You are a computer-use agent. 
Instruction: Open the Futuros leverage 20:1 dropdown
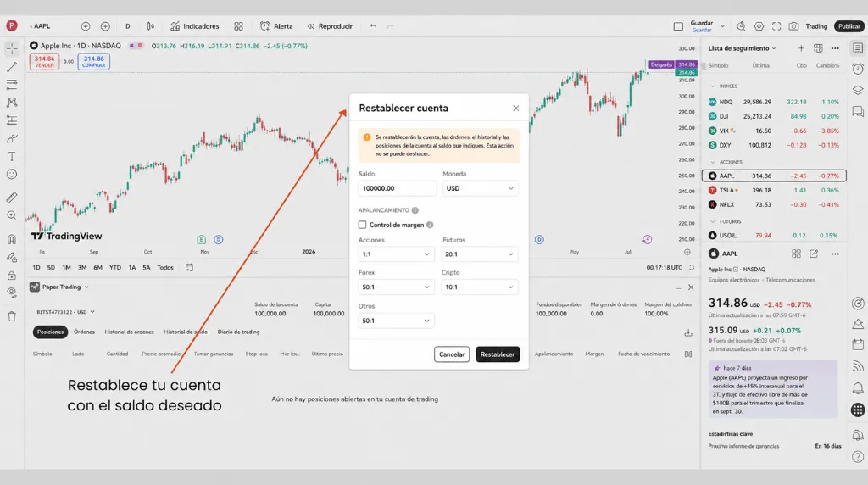coord(480,254)
